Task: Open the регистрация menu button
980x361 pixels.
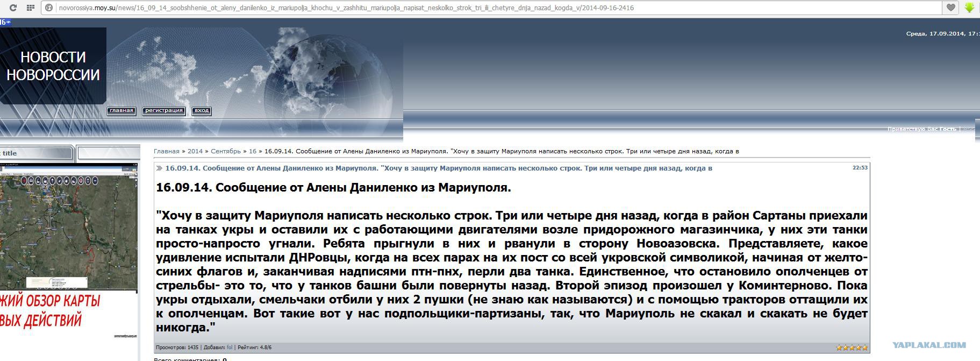Action: [164, 111]
